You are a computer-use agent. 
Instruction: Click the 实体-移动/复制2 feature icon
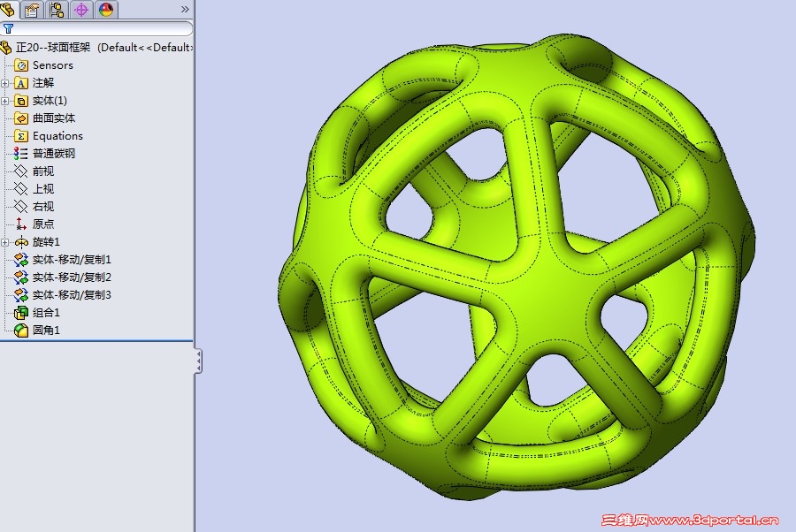tap(21, 277)
